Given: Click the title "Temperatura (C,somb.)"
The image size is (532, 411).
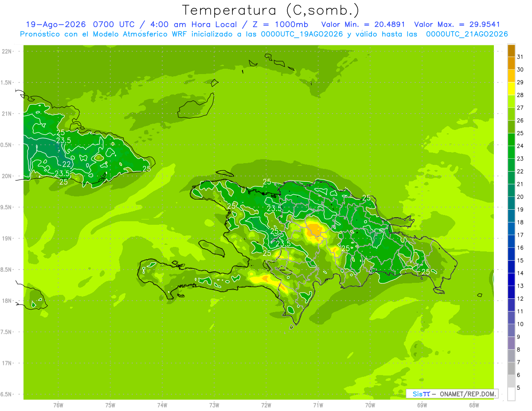Looking at the screenshot, I should click(x=270, y=11).
